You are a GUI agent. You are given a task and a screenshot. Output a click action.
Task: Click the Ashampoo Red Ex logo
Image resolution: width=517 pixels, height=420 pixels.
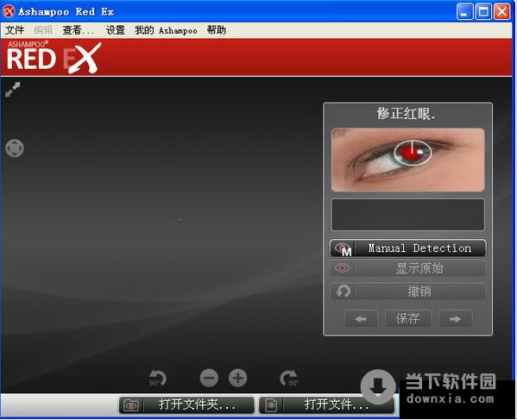pyautogui.click(x=54, y=57)
